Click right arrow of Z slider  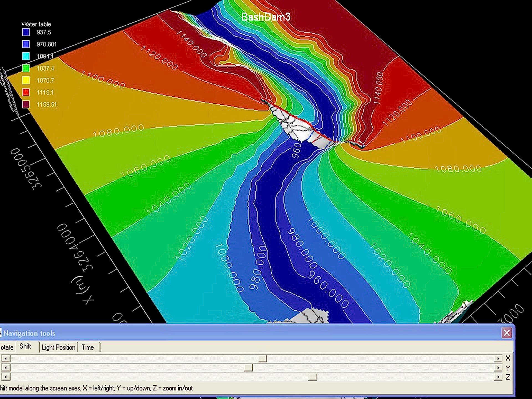[x=498, y=377]
